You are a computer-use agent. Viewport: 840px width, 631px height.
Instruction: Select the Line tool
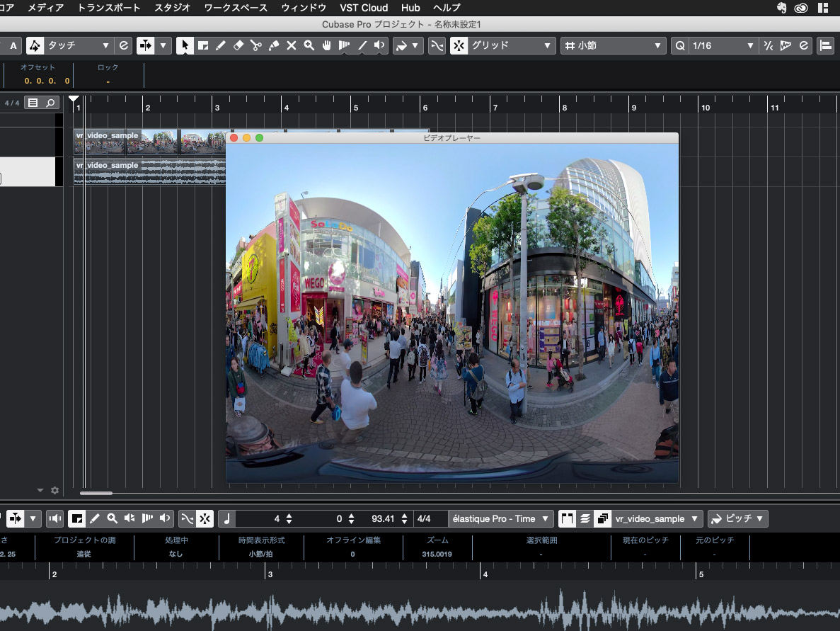click(x=362, y=45)
